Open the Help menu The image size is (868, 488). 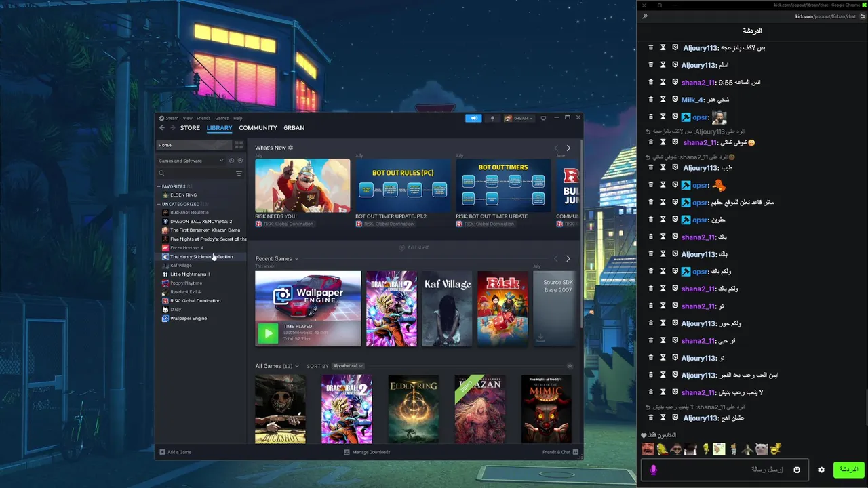coord(238,118)
